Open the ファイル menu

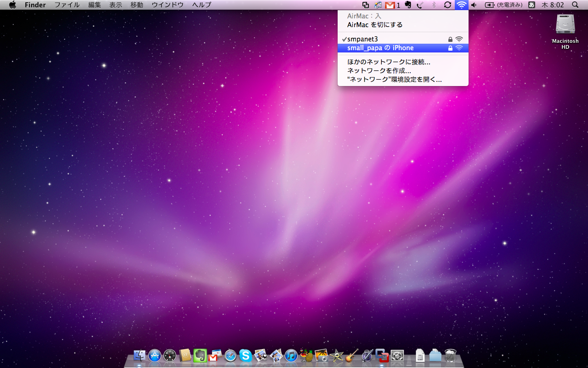click(67, 5)
